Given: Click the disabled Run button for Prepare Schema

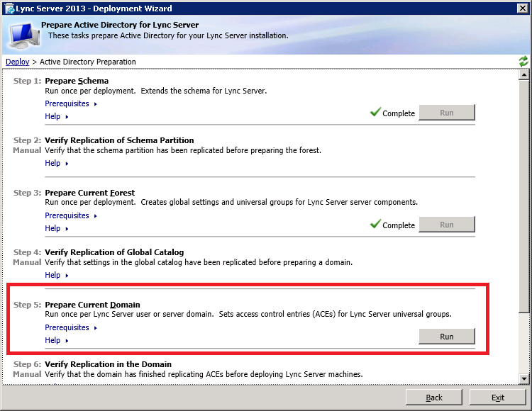Looking at the screenshot, I should (x=447, y=113).
